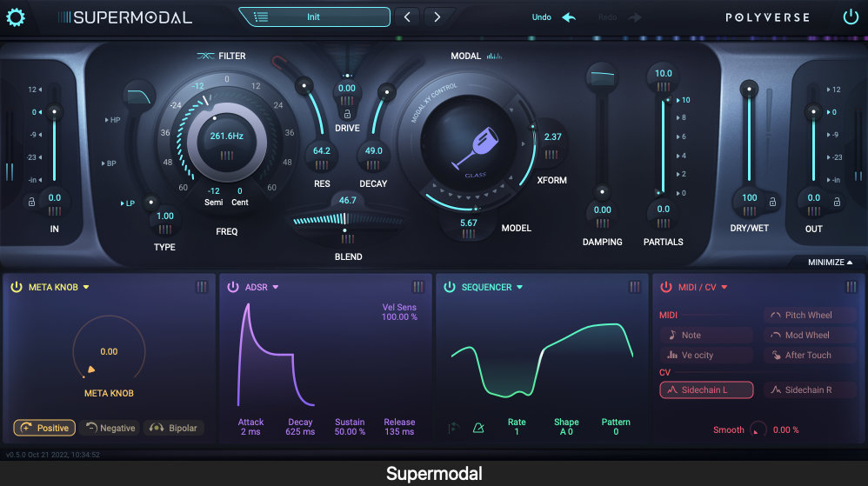The width and height of the screenshot is (868, 486).
Task: Open the ADSR module dropdown arrow
Action: (x=276, y=287)
